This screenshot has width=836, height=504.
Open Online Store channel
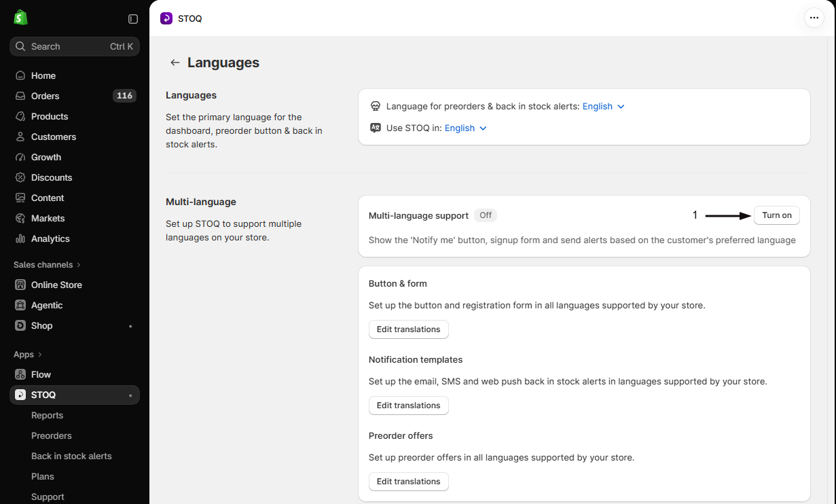click(x=75, y=285)
